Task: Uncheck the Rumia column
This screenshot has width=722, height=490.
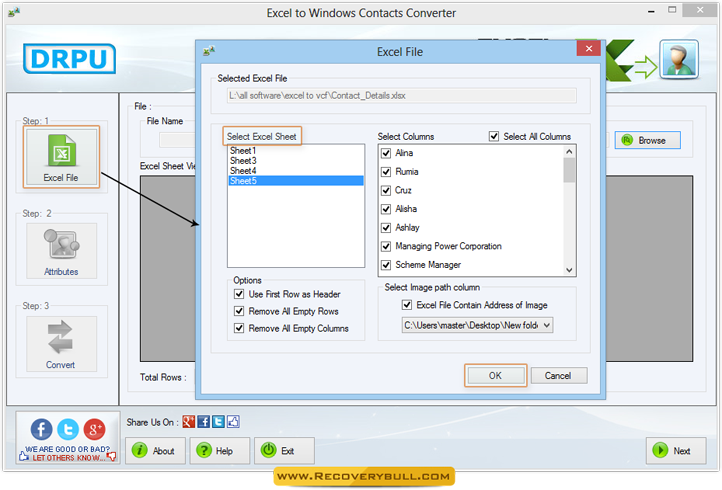Action: (386, 172)
